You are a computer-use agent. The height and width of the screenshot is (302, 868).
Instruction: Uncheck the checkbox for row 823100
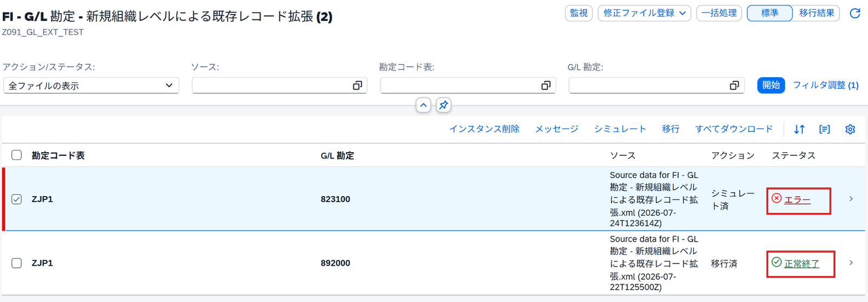coord(17,199)
